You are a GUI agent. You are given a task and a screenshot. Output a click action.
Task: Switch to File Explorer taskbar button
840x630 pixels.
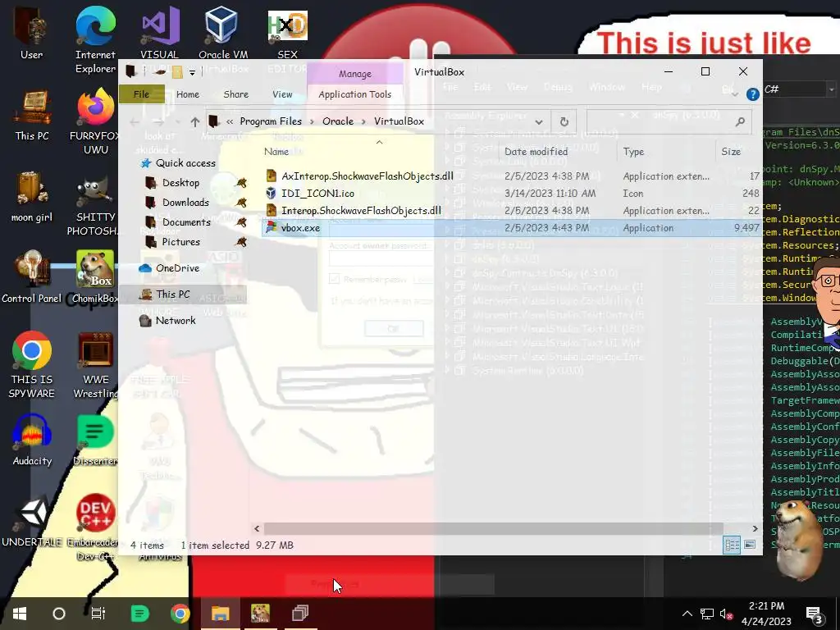[x=220, y=614]
